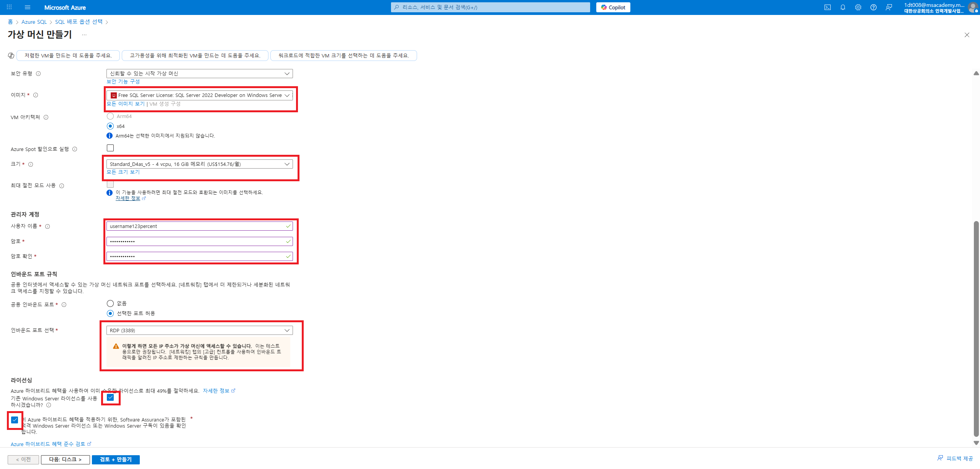Go to the SQL 배포 옵션 선택 breadcrumb
Image resolution: width=980 pixels, height=469 pixels.
[x=79, y=22]
